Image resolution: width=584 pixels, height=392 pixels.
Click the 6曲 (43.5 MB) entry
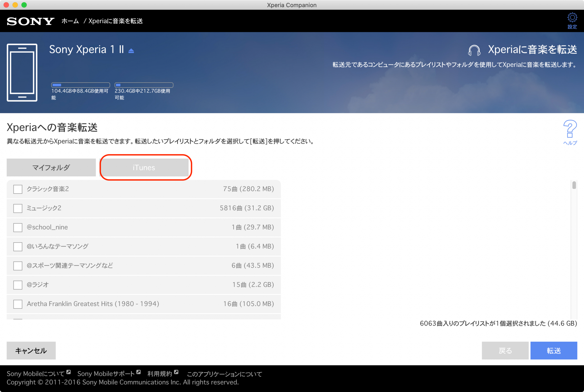[x=253, y=266]
